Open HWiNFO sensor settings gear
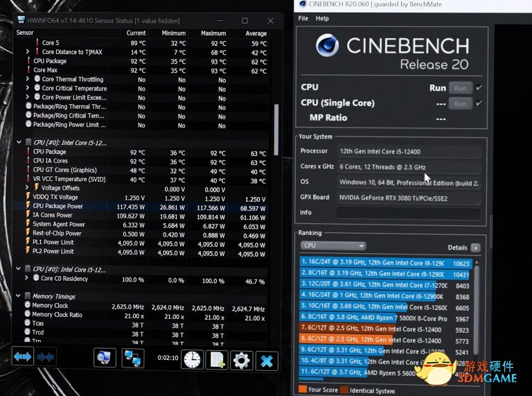Screen dimensions: 532x396 pyautogui.click(x=241, y=361)
